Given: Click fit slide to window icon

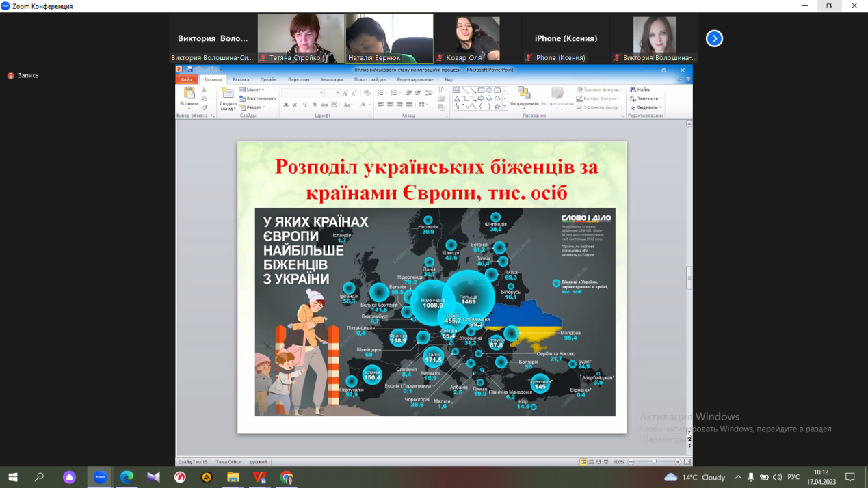Looking at the screenshot, I should (x=687, y=462).
